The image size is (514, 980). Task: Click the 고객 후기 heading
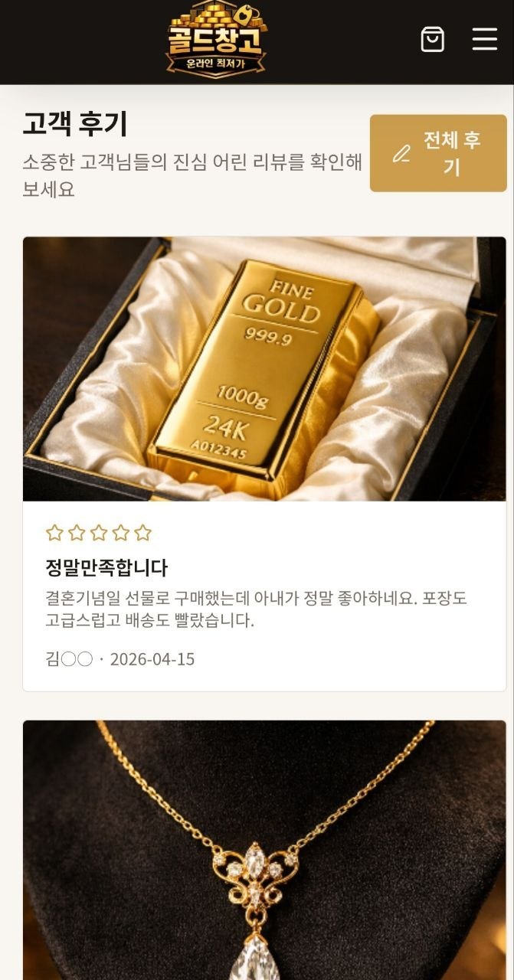[x=74, y=124]
